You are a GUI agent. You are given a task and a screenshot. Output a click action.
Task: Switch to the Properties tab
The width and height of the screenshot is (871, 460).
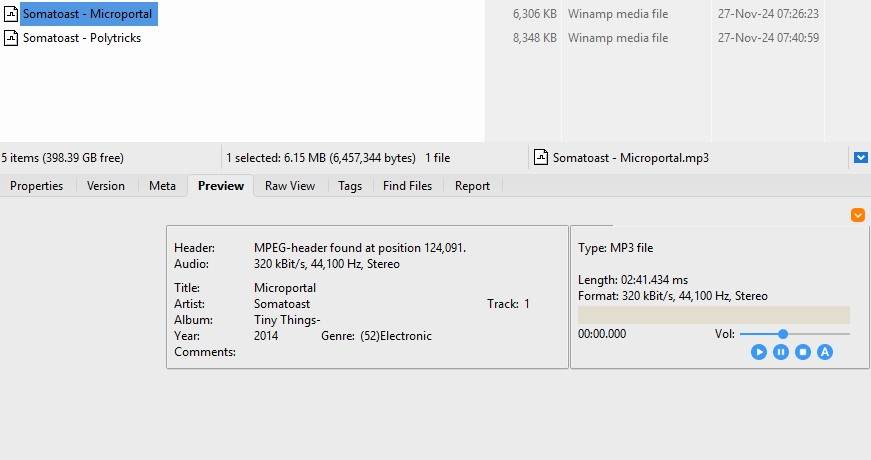(37, 186)
